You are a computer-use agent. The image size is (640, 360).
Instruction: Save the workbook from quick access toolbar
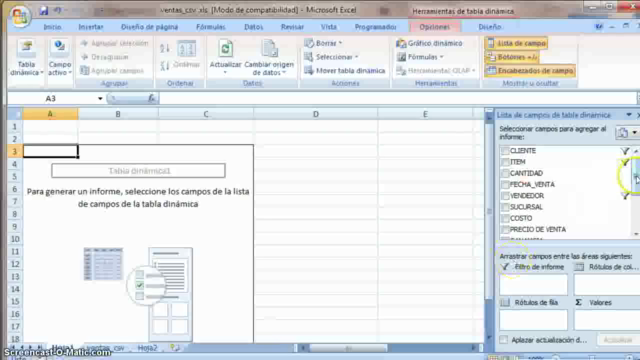44,11
